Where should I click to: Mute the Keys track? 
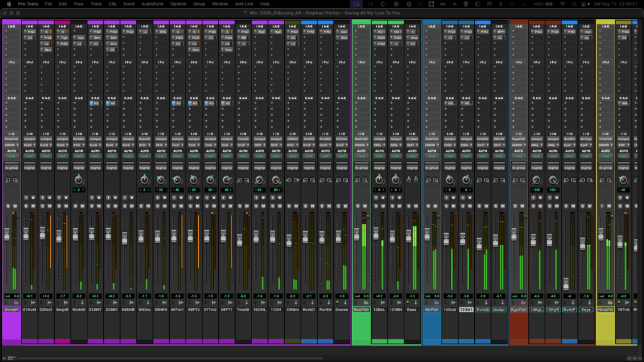click(590, 206)
